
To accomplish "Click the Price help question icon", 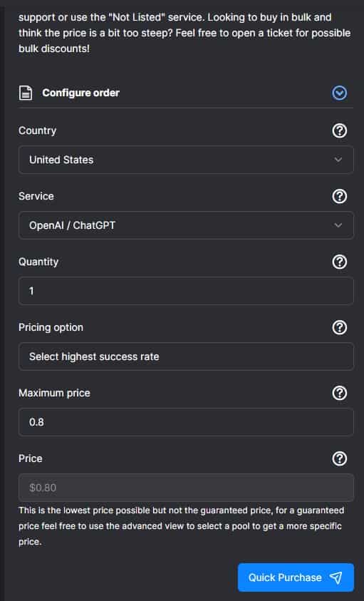I will 340,458.
